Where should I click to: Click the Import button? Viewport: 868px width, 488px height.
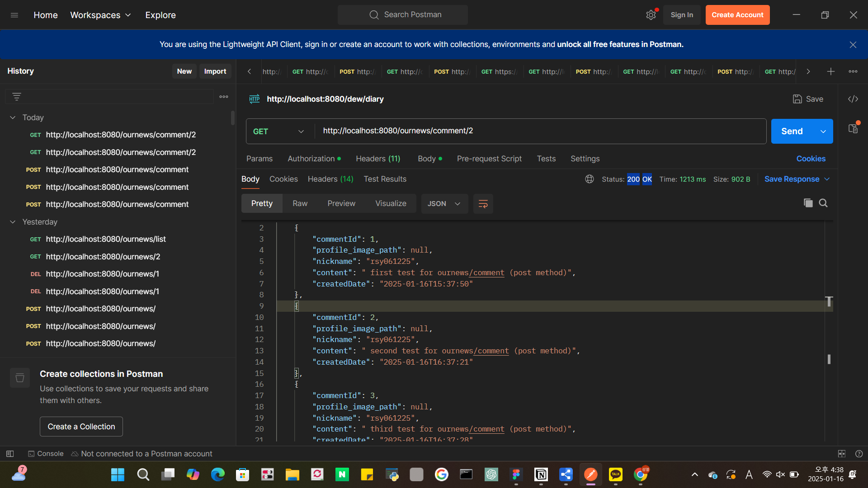[215, 71]
